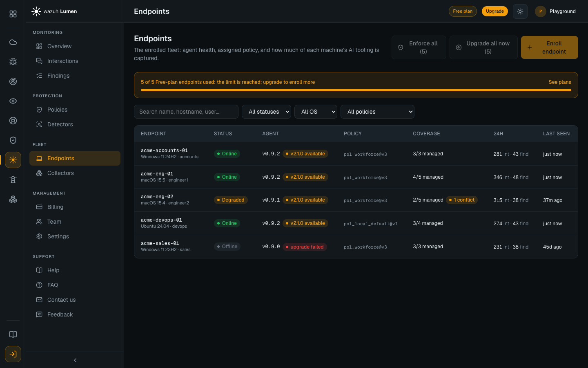The height and width of the screenshot is (368, 588).
Task: Open the acme-accounts-01 endpoint row
Action: click(356, 154)
